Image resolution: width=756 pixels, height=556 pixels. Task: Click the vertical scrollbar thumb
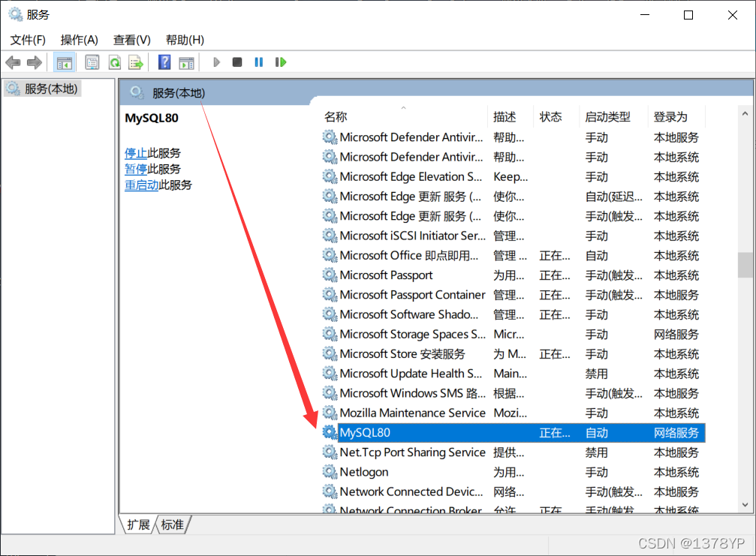point(745,265)
